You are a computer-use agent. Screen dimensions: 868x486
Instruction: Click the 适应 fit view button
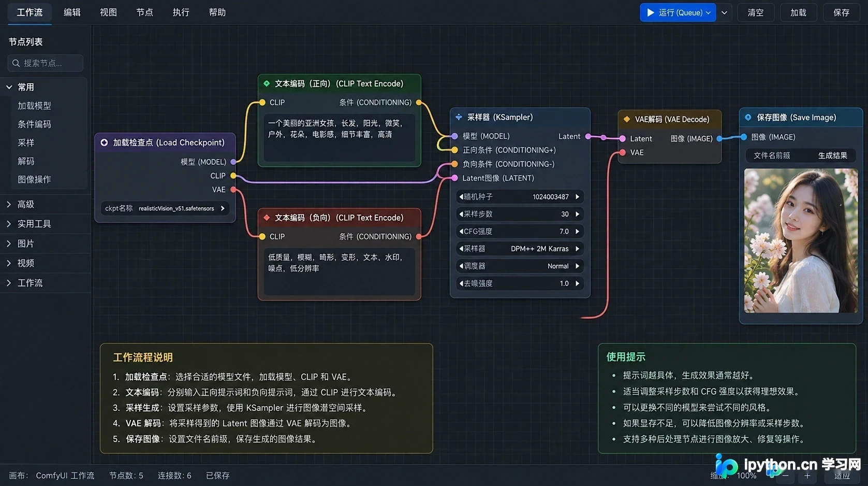(842, 476)
